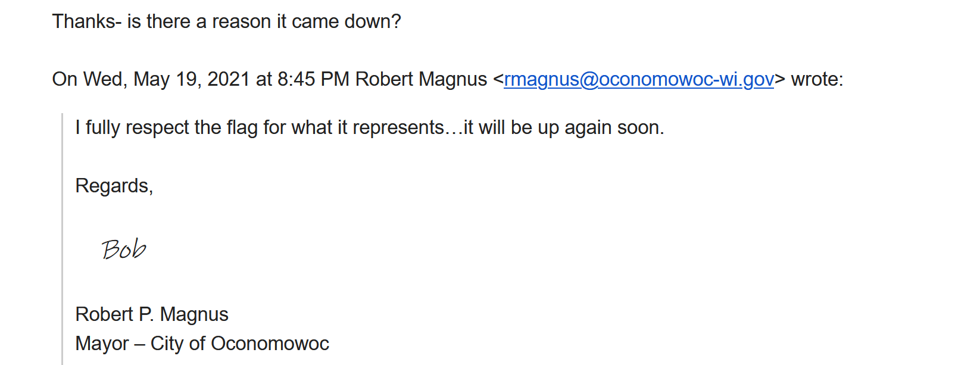Click the sender name "Robert Magnus" in the header
The width and height of the screenshot is (980, 365).
(x=421, y=79)
